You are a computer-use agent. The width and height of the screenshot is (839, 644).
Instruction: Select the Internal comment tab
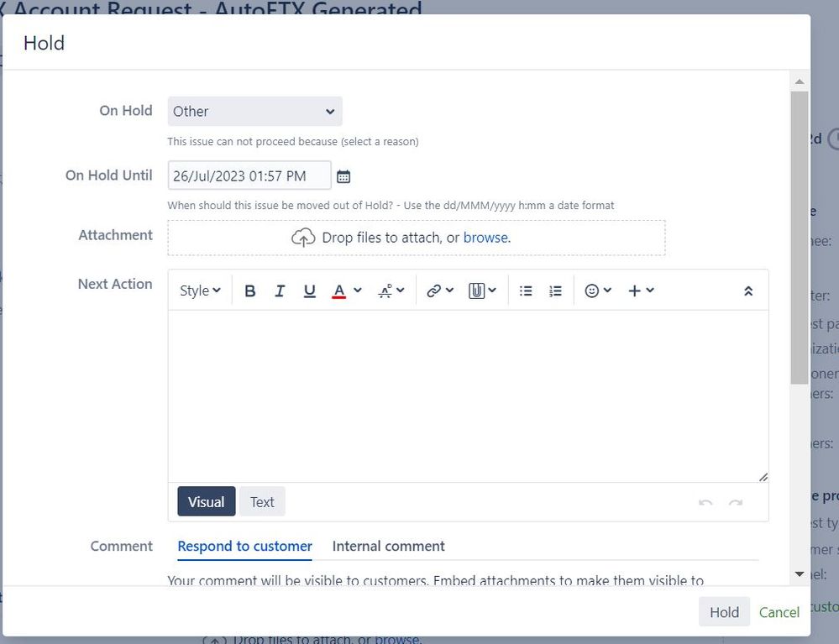point(389,546)
